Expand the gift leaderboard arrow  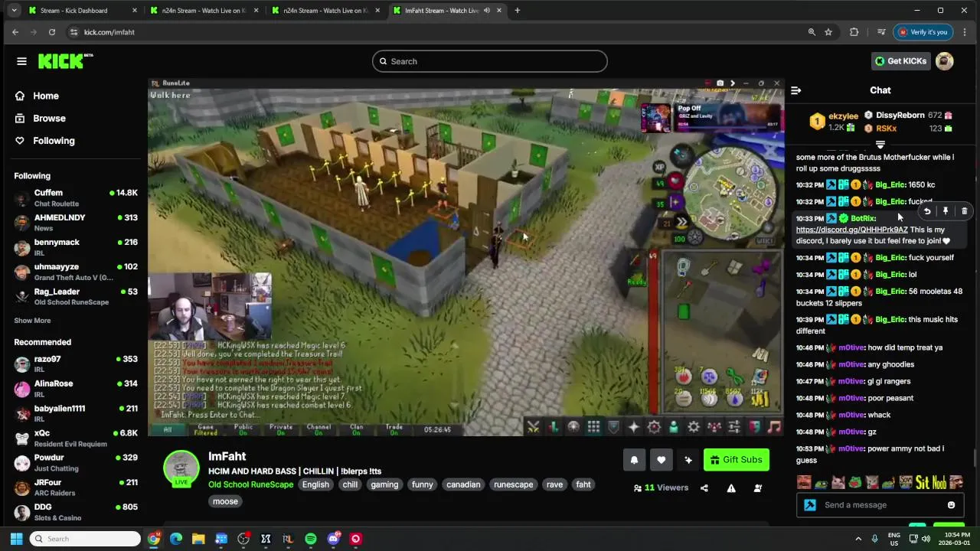click(x=880, y=145)
